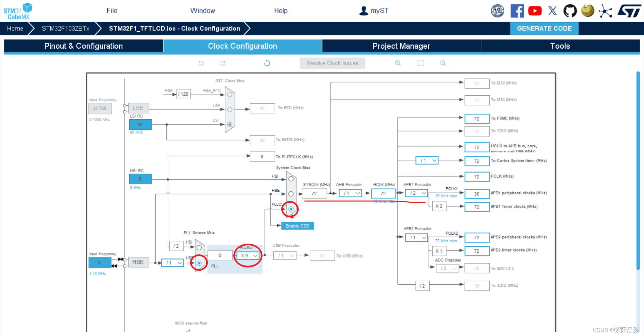The width and height of the screenshot is (644, 336).
Task: Open the HSE divider /1 dropdown
Action: [x=173, y=263]
